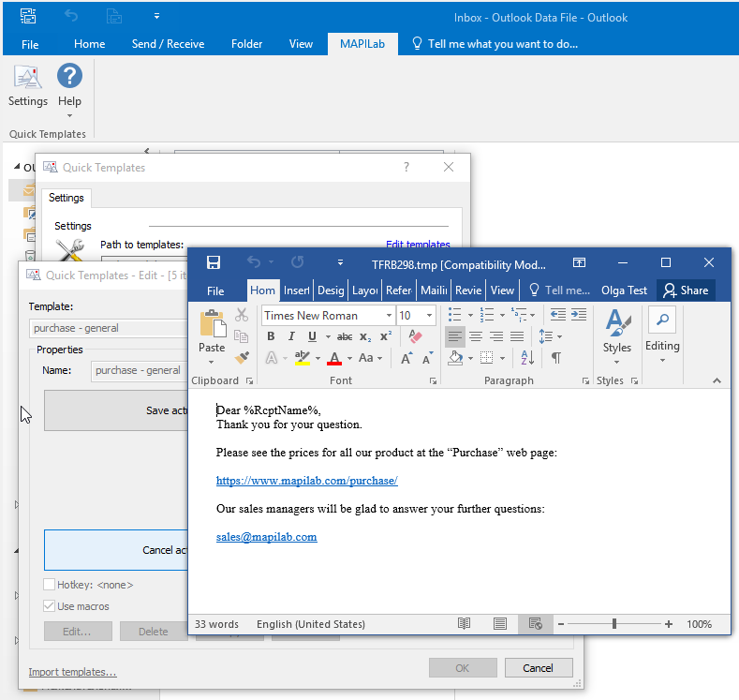Open line and paragraph spacing
739x700 pixels.
point(546,336)
